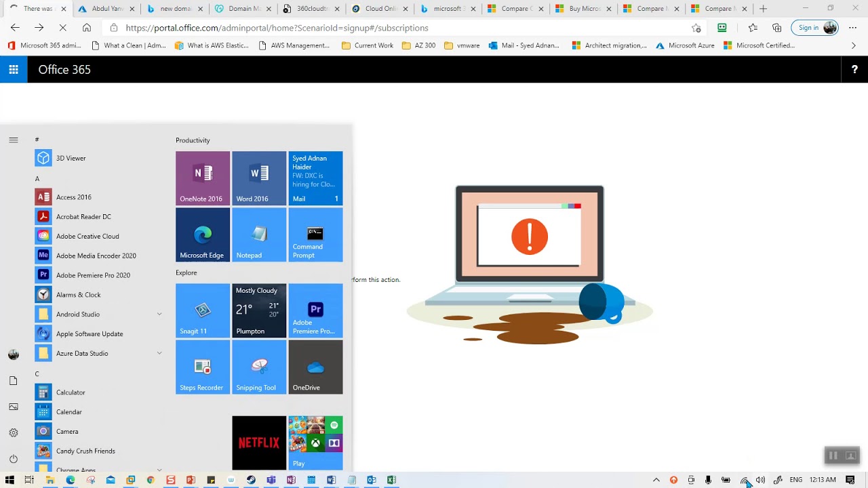868x488 pixels.
Task: Open Pictures shortcut in Start menu
Action: point(14,407)
